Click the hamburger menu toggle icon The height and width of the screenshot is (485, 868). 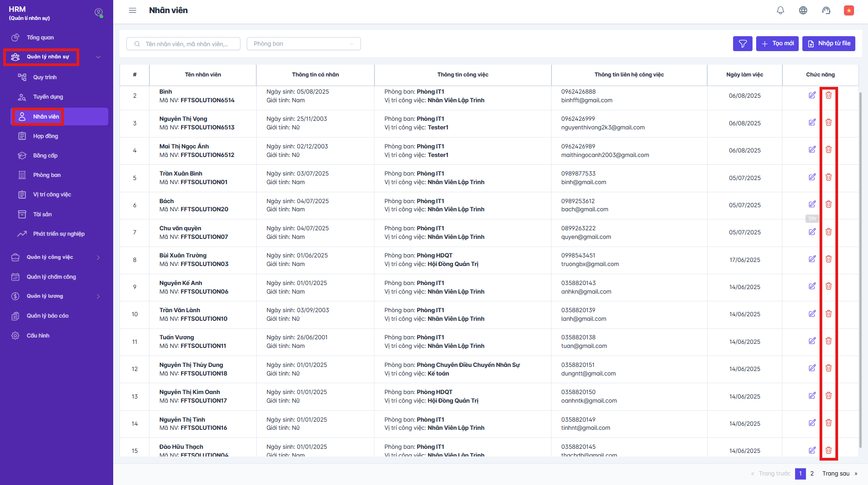coord(132,10)
